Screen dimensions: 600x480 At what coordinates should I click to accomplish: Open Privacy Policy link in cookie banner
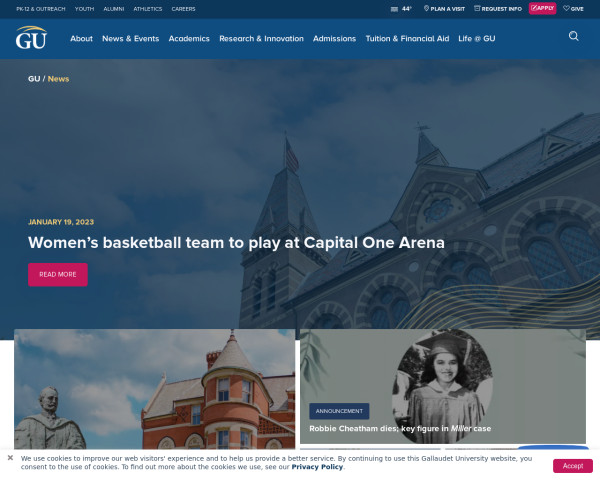point(317,467)
